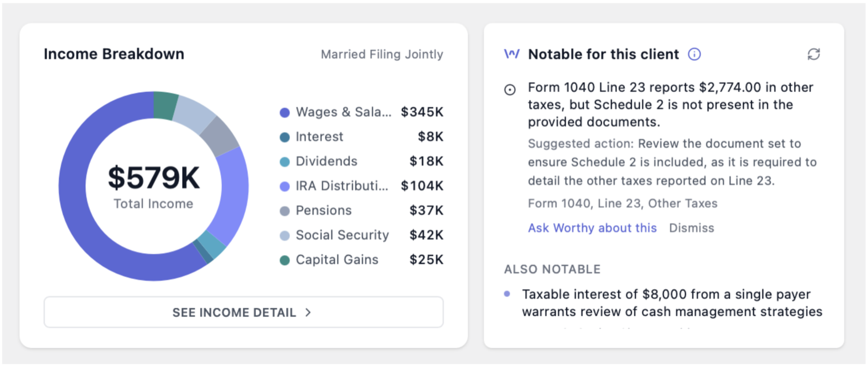Click the Pensions gray donut segment
Viewport: 868px width, 366px height.
point(220,136)
